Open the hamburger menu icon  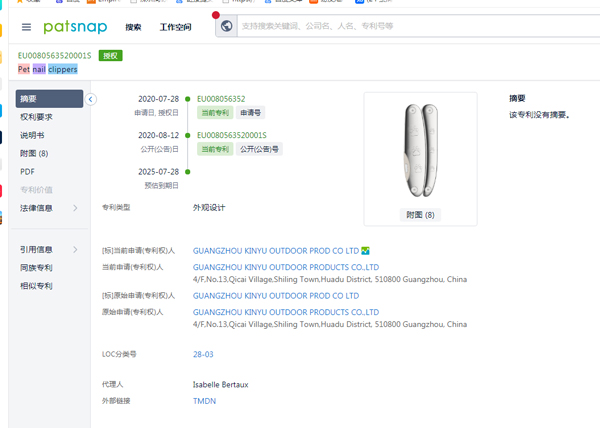(x=26, y=27)
